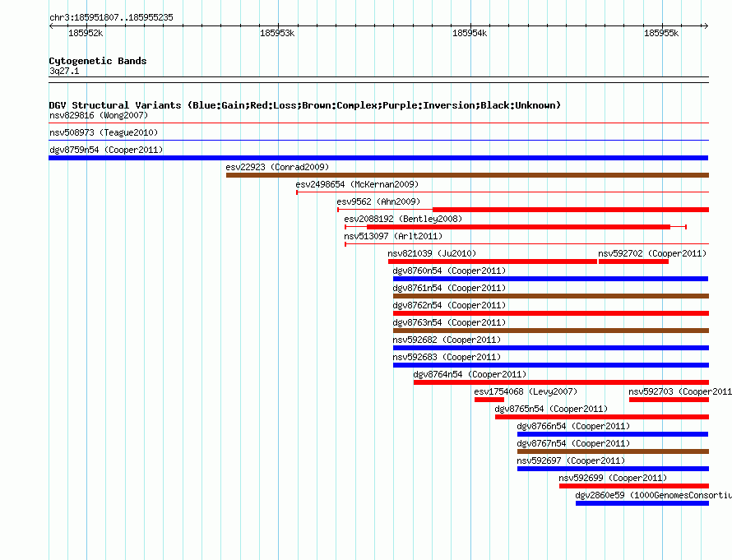The image size is (732, 560).
Task: Open the nsv592702 (Cooper2011) label
Action: pos(652,253)
